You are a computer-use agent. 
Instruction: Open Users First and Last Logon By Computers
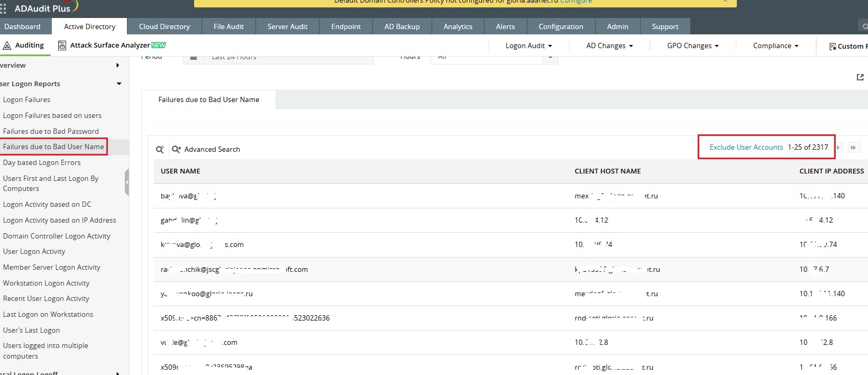click(51, 183)
